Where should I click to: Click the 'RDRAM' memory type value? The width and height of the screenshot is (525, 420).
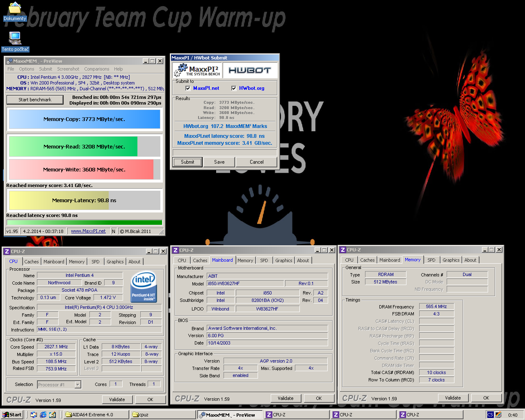coord(386,274)
